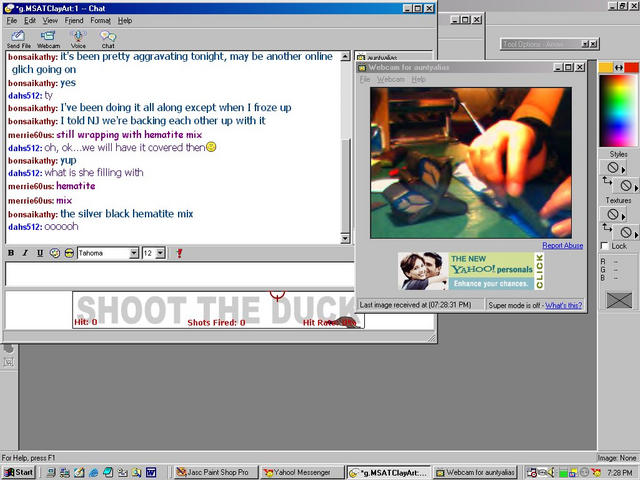Click the speaker volume tray icon
Image resolution: width=640 pixels, height=480 pixels.
click(551, 473)
